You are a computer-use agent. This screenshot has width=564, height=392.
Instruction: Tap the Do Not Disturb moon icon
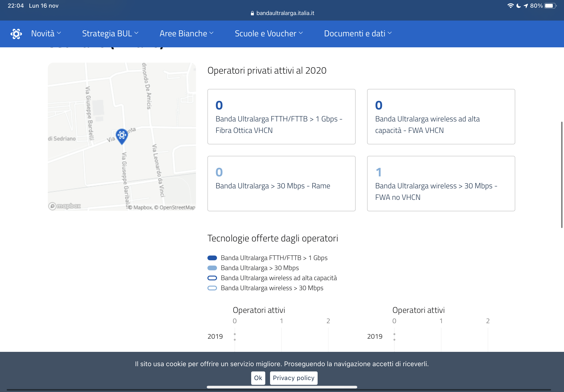(519, 6)
